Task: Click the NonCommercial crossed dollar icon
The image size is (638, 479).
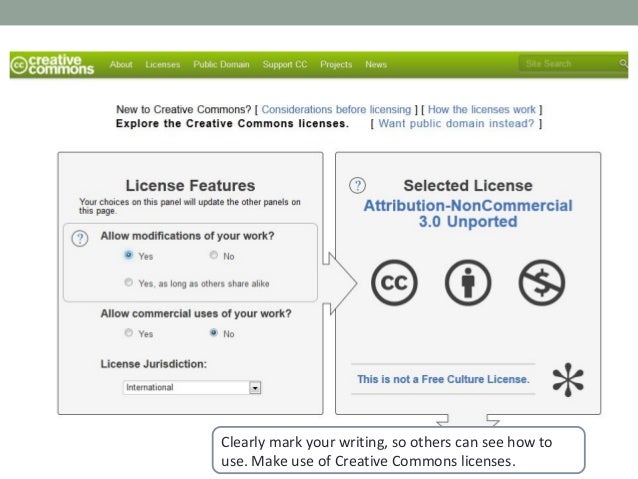Action: click(542, 282)
